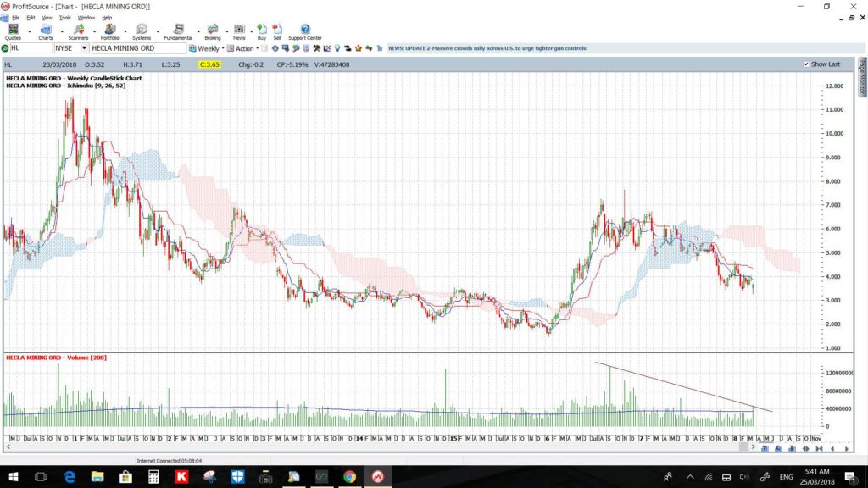Click the step-forward triangle below the chart
The height and width of the screenshot is (488, 868).
(x=847, y=449)
